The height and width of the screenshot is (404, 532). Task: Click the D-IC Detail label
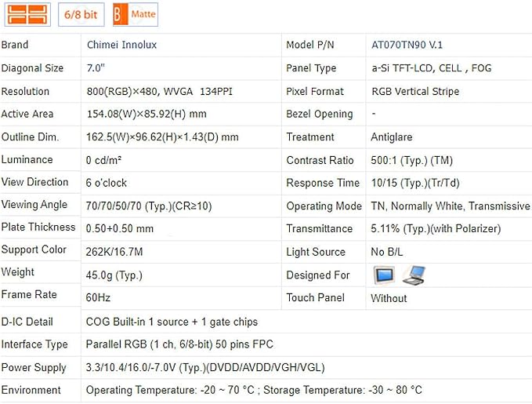pos(27,322)
